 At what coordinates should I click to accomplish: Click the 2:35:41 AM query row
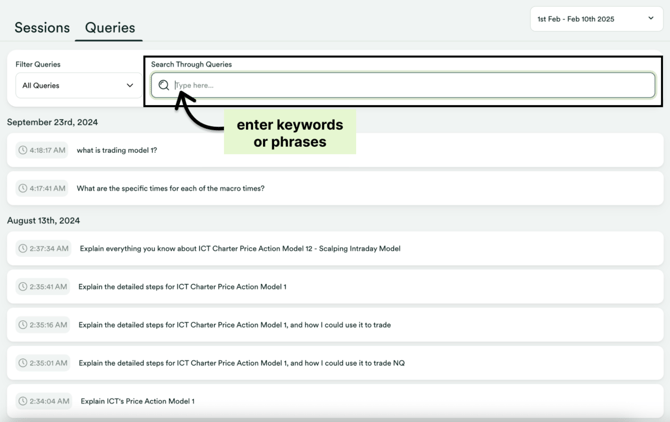point(335,287)
